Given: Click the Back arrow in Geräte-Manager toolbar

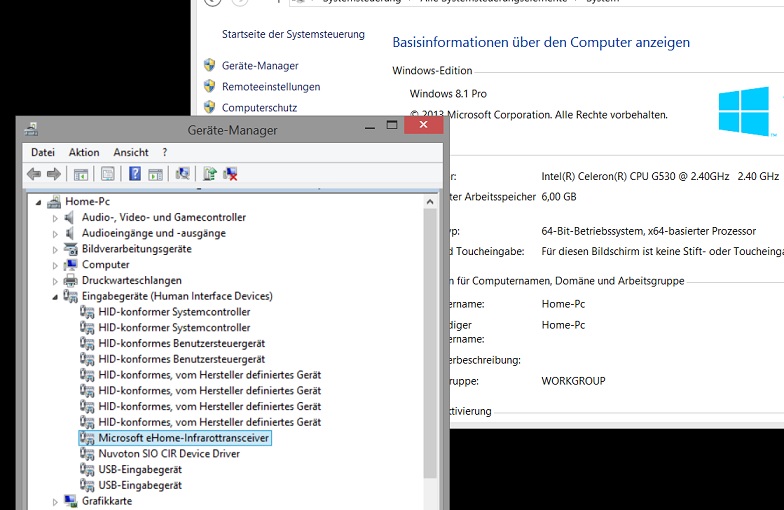Looking at the screenshot, I should point(34,174).
